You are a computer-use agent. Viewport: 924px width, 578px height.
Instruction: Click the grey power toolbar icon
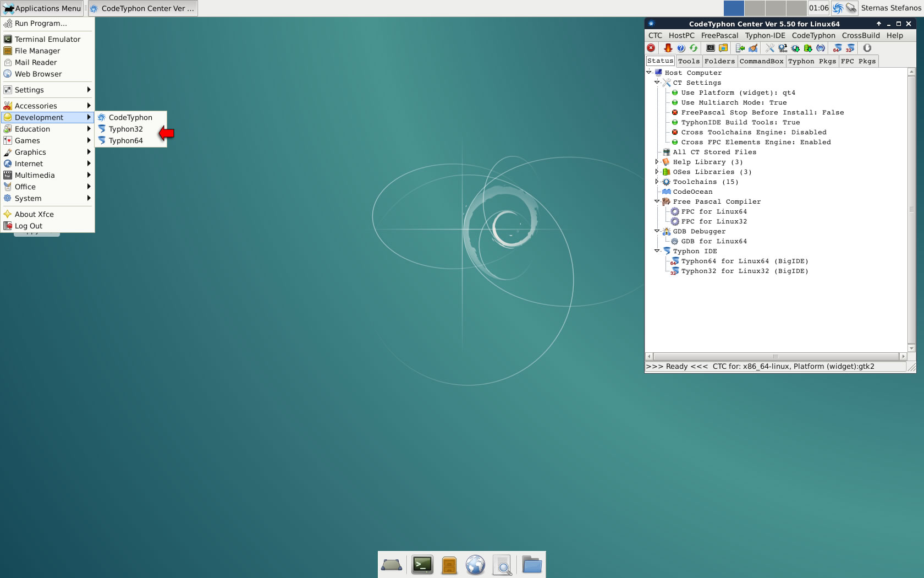coord(867,48)
